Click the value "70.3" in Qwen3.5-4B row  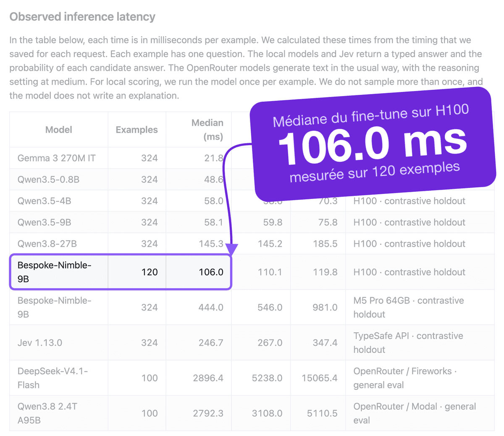[328, 201]
